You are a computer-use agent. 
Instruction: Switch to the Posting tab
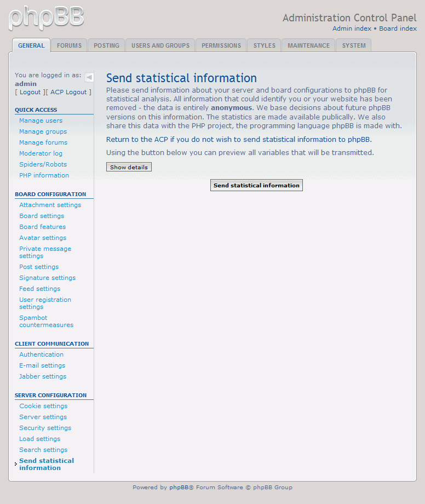click(x=106, y=45)
